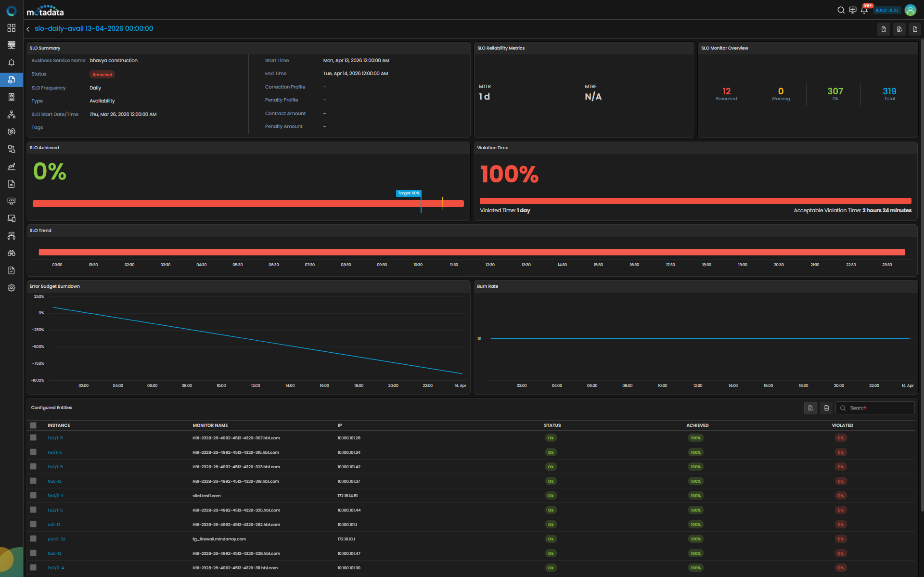This screenshot has width=924, height=577.
Task: Toggle the select-all checkbox in table header
Action: point(33,425)
